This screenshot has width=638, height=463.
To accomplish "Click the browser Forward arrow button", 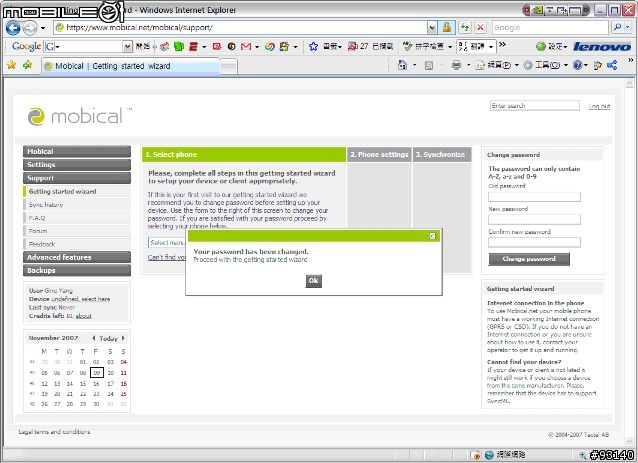I will click(29, 28).
